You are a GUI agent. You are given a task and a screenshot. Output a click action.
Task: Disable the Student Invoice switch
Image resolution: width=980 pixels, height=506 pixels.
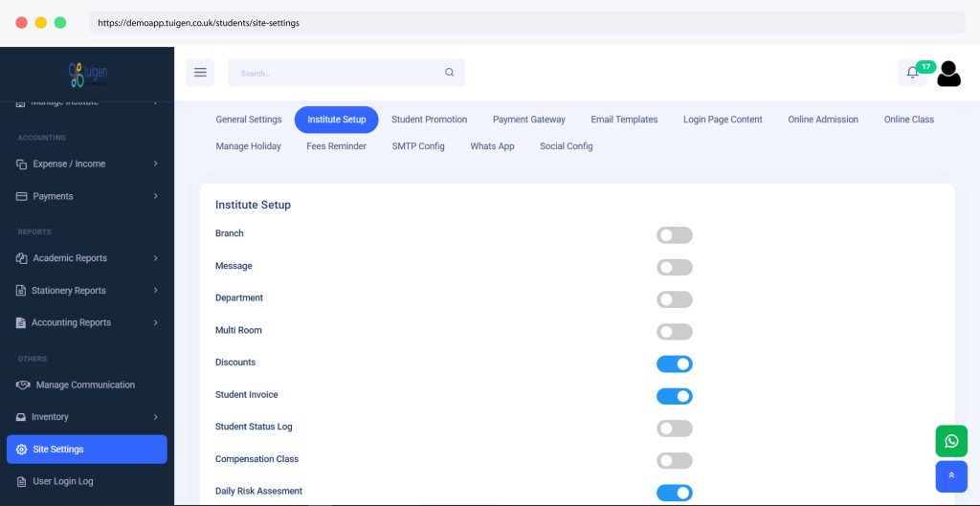(674, 396)
